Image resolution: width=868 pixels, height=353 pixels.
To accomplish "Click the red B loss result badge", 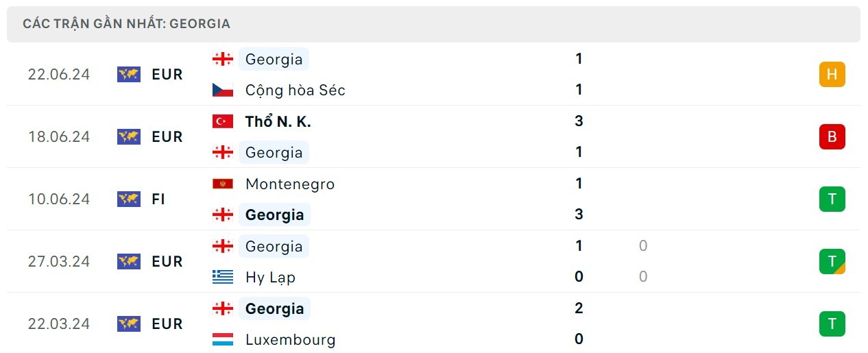I will (832, 136).
